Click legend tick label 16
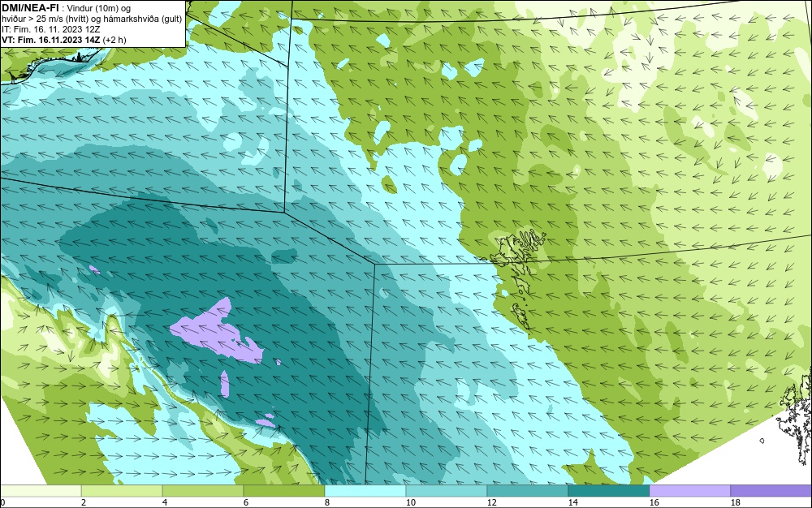Viewport: 812px width, 508px height. (x=654, y=502)
